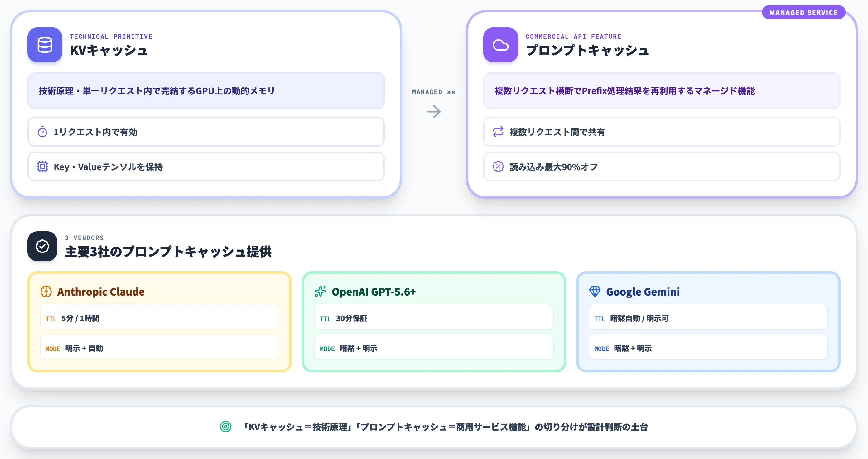868x459 pixels.
Task: Click the timer icon in 1リクエスト内で有効
Action: [x=42, y=132]
